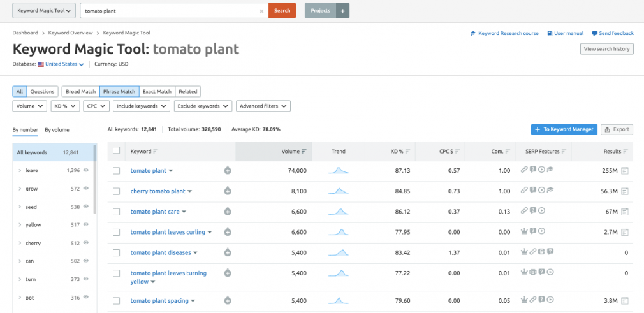Sort by KD % column icon
This screenshot has height=313, width=644.
point(407,152)
